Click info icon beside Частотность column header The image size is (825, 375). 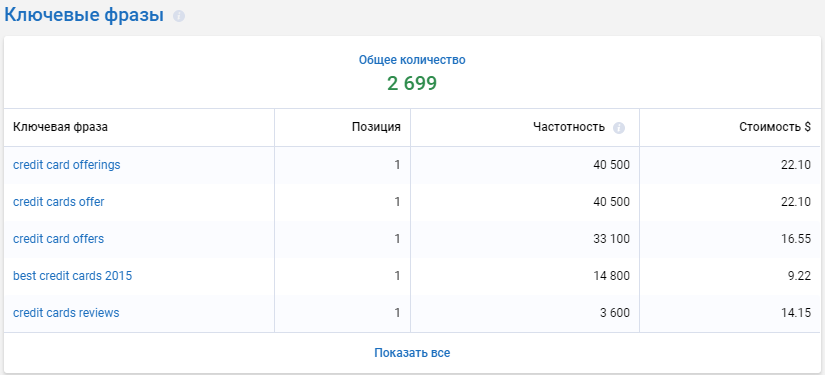619,128
